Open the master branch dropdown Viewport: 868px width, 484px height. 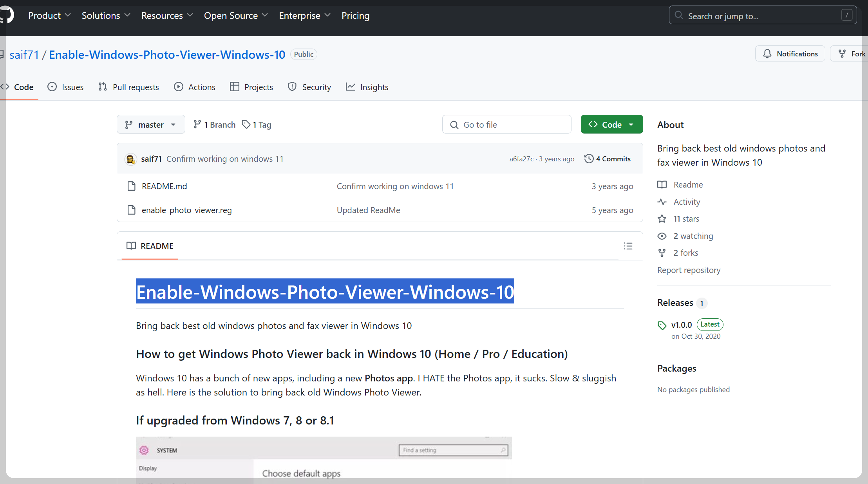[x=151, y=125]
